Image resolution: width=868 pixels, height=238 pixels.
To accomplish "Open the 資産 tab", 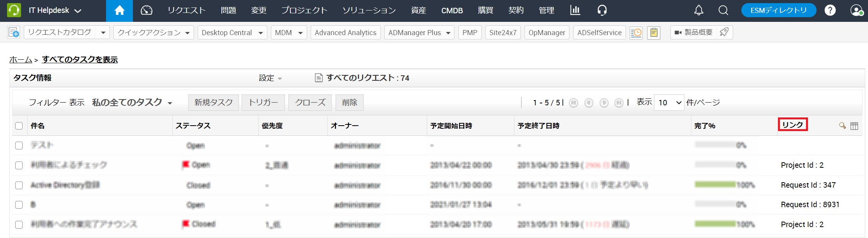I will point(419,11).
